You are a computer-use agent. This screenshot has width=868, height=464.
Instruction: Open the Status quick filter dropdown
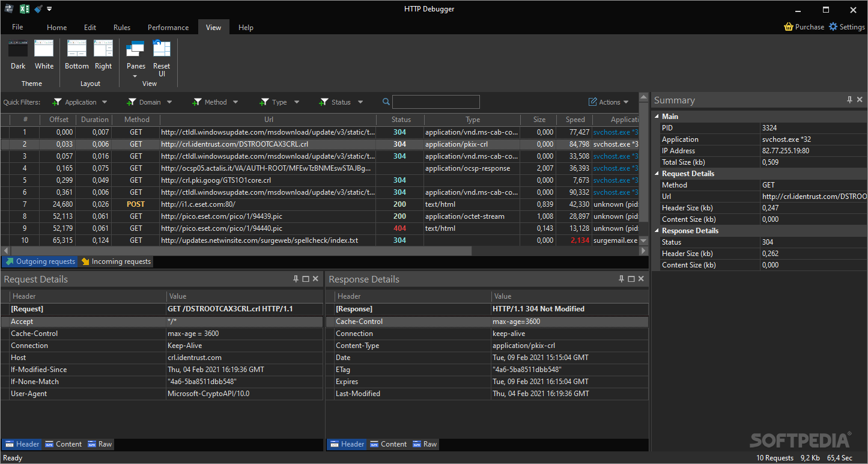pyautogui.click(x=341, y=102)
